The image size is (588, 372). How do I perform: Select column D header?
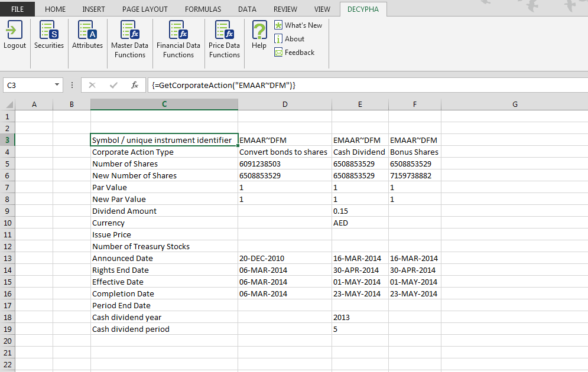pos(285,104)
